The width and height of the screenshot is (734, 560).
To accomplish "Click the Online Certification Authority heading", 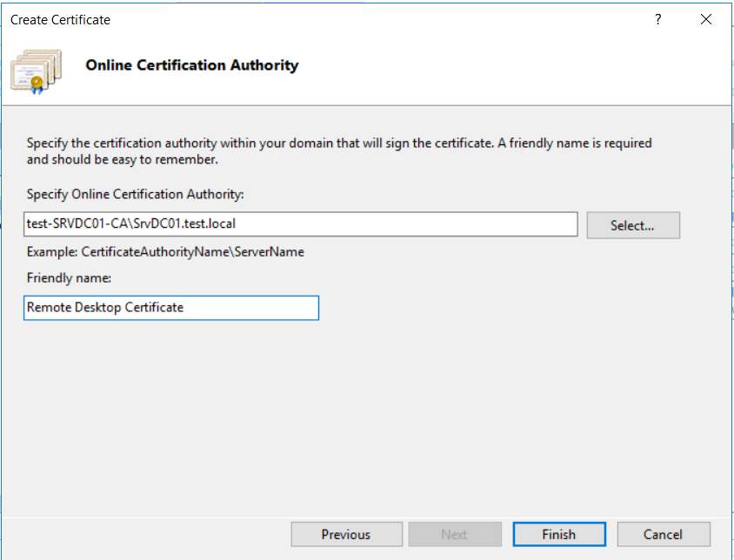I will [192, 65].
